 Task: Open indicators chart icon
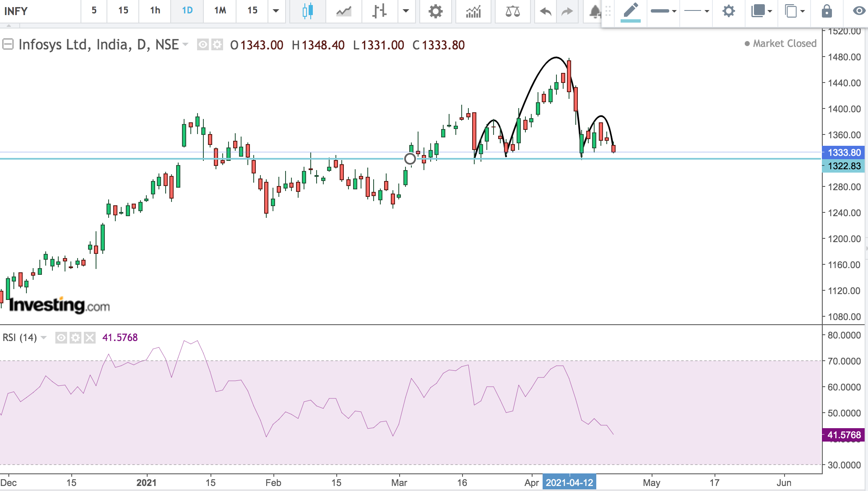tap(473, 11)
